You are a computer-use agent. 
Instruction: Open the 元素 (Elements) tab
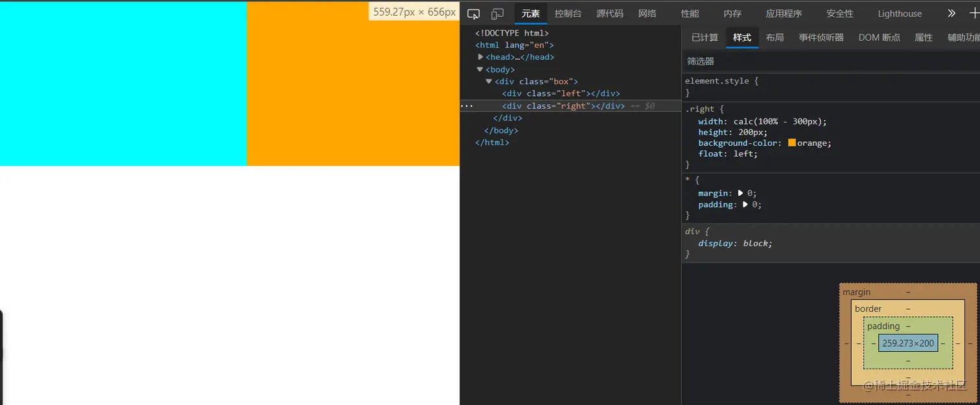point(531,14)
